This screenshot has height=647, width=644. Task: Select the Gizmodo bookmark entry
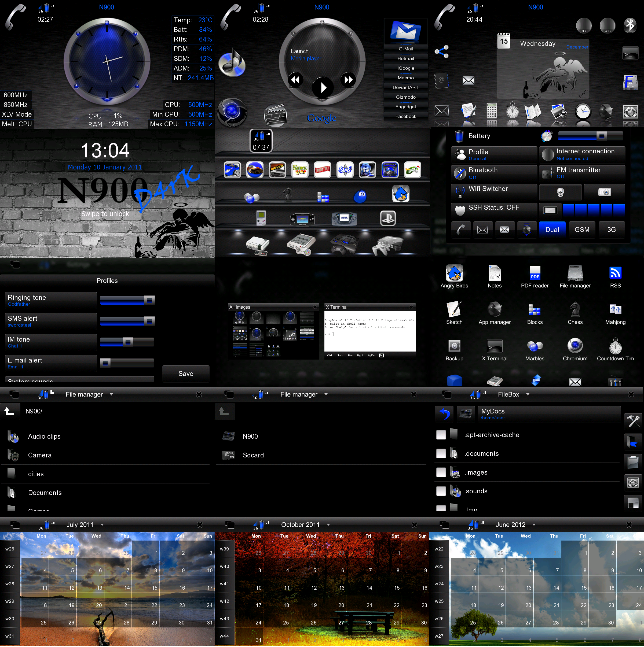405,97
